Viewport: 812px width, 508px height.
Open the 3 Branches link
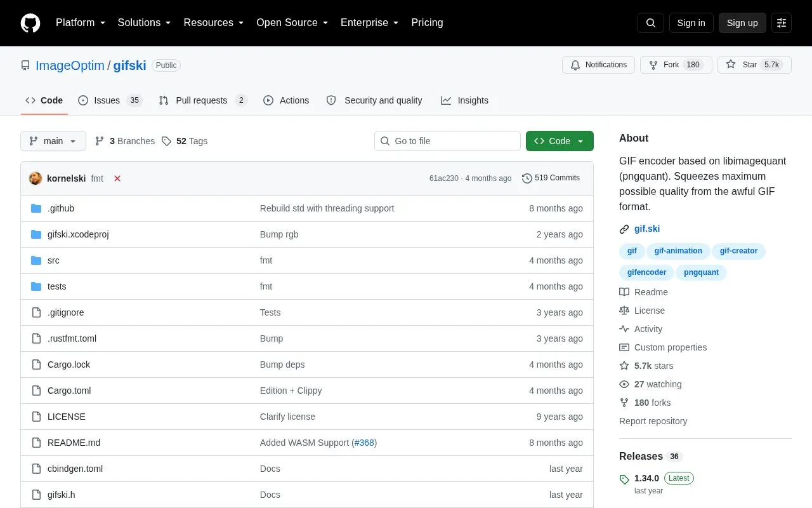125,141
